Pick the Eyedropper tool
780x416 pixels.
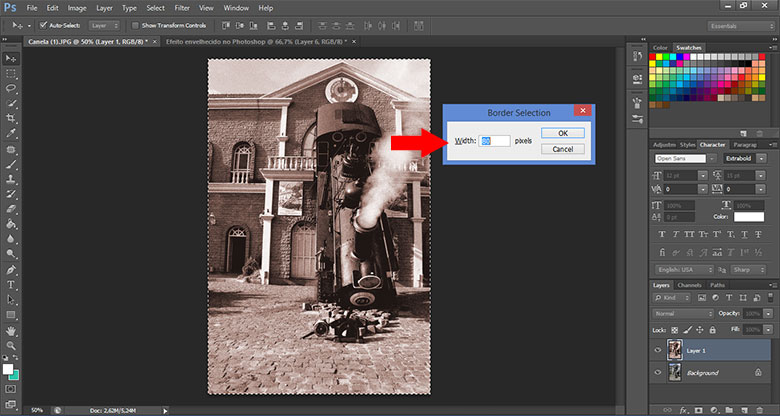[10, 132]
